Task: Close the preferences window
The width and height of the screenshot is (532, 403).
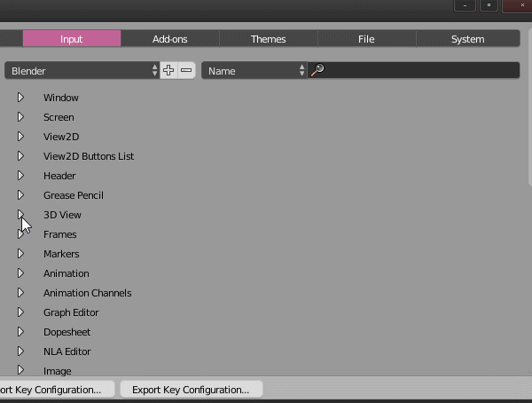Action: pyautogui.click(x=519, y=5)
